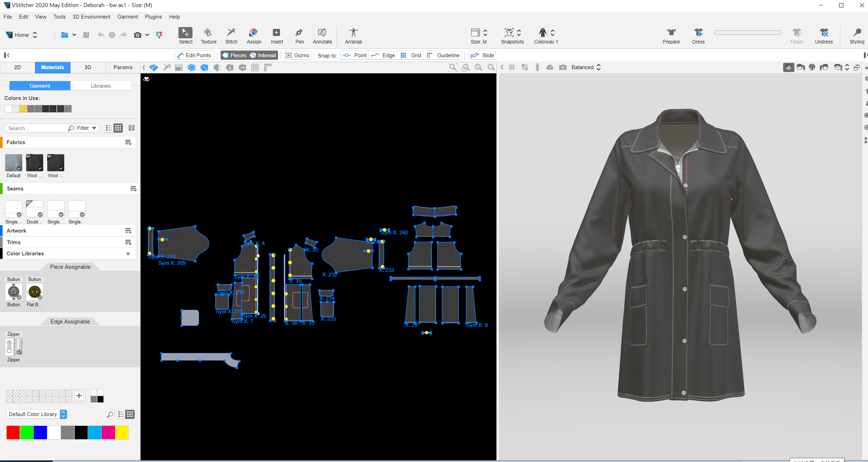Screen dimensions: 868x462
Task: Zoom in on the 2D pattern view
Action: pyautogui.click(x=478, y=67)
